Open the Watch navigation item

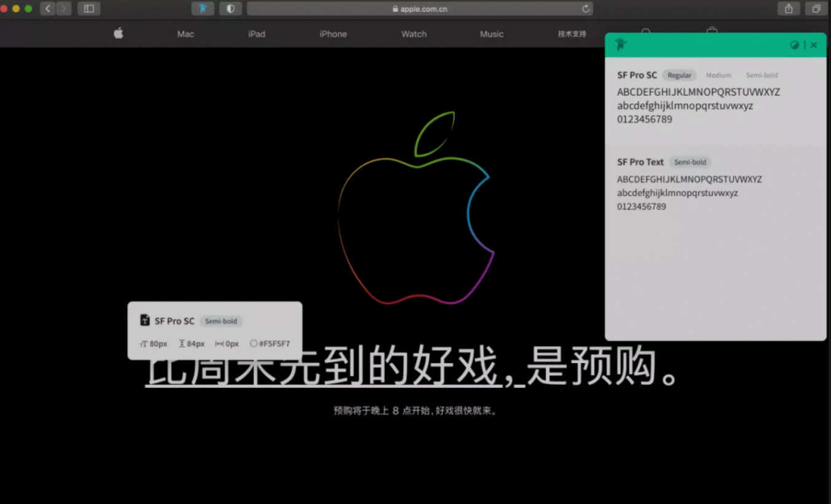[x=414, y=34]
